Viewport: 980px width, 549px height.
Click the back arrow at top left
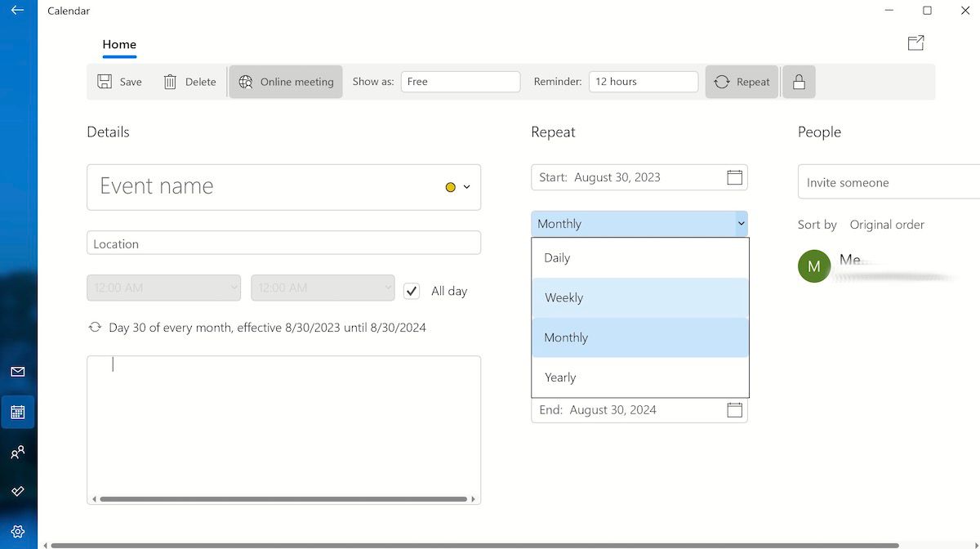(17, 11)
